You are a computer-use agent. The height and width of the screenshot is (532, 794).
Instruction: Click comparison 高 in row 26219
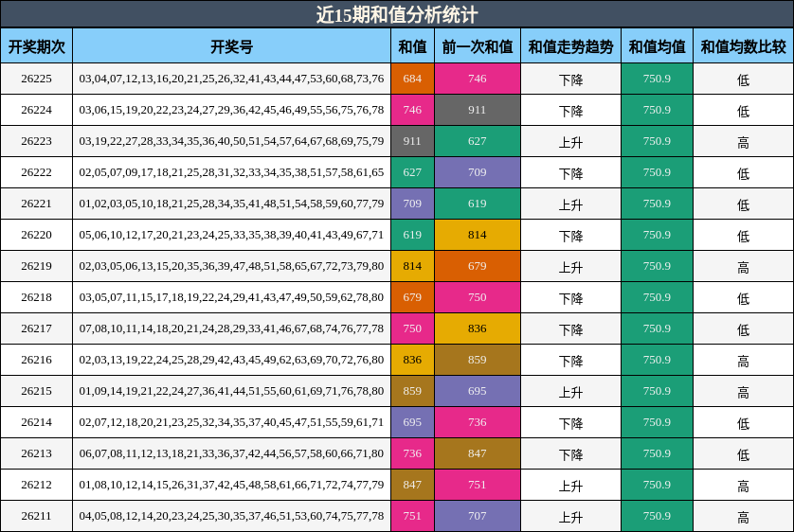tap(743, 268)
